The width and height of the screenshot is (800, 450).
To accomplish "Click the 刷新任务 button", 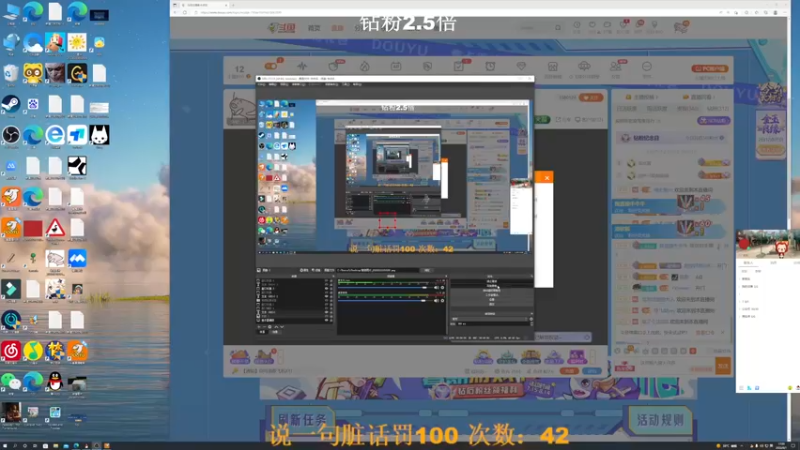I will click(x=303, y=419).
